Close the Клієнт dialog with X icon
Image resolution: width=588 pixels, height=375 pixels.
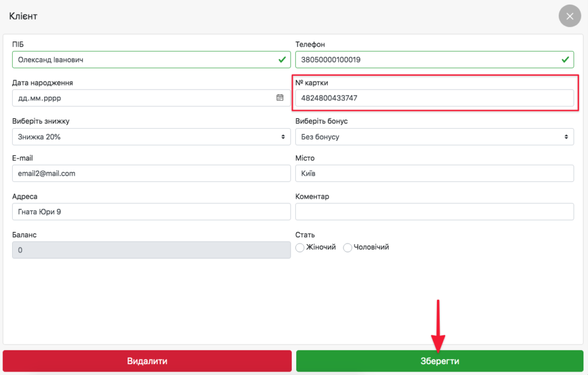(x=570, y=16)
